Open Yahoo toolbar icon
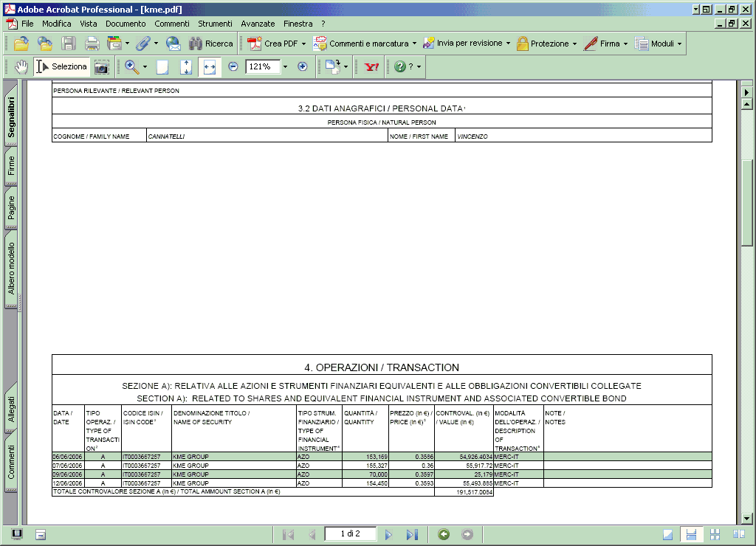 point(371,66)
